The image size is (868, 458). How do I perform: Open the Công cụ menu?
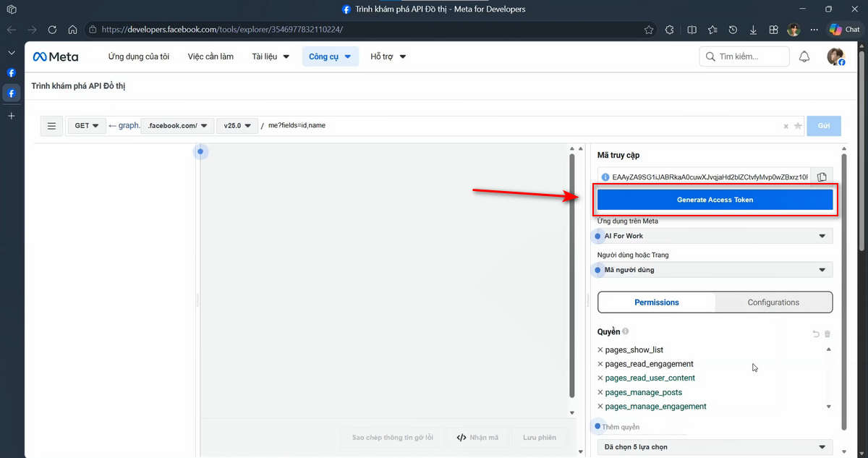coord(330,56)
